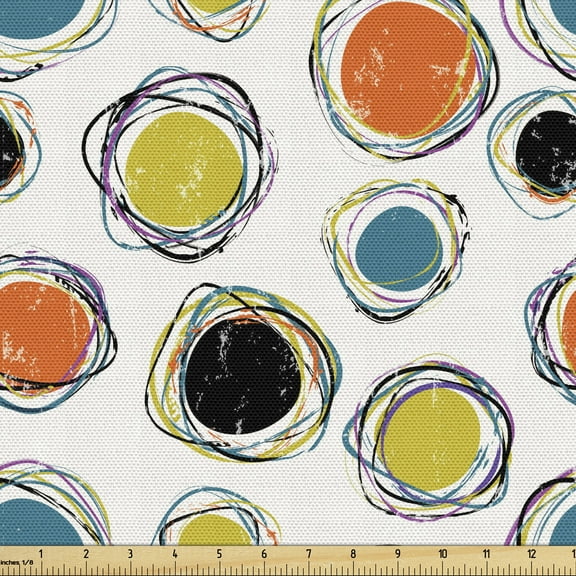576x576 pixels.
Task: Select the ruler mark labeled 11
Action: [x=486, y=554]
